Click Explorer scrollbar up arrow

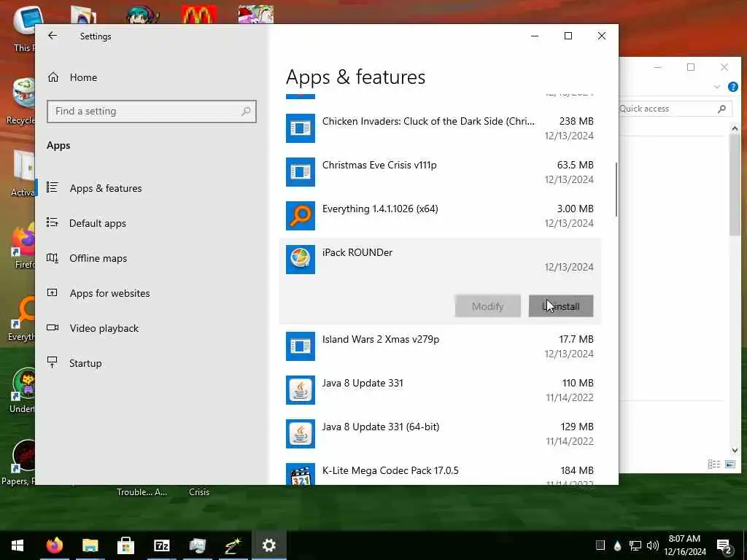pos(735,128)
